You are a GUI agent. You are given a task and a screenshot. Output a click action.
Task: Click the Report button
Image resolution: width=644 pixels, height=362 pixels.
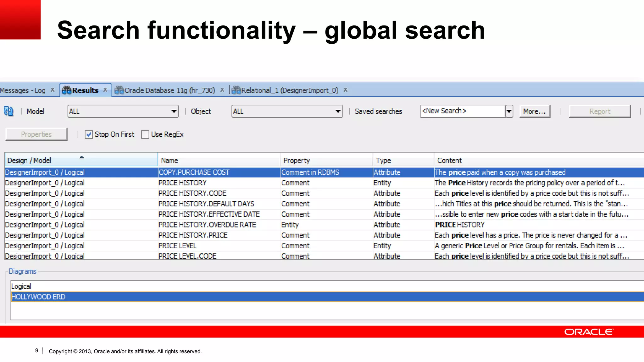(x=600, y=111)
